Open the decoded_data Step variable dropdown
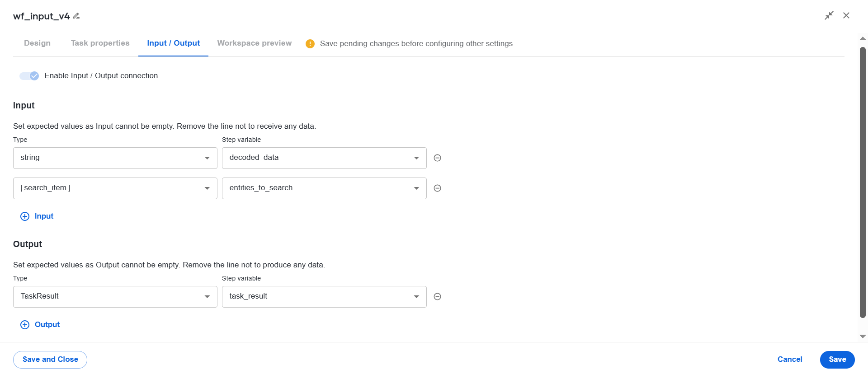 click(x=324, y=158)
